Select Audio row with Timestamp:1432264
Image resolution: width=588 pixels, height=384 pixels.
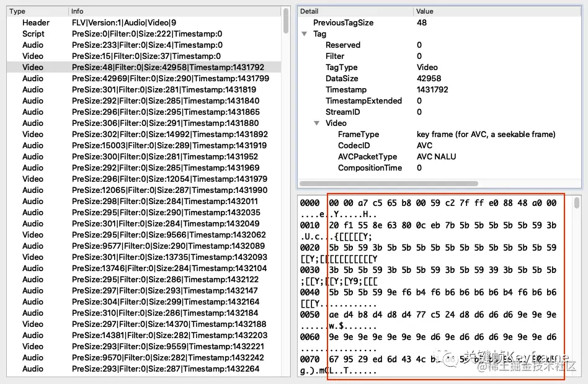144,368
